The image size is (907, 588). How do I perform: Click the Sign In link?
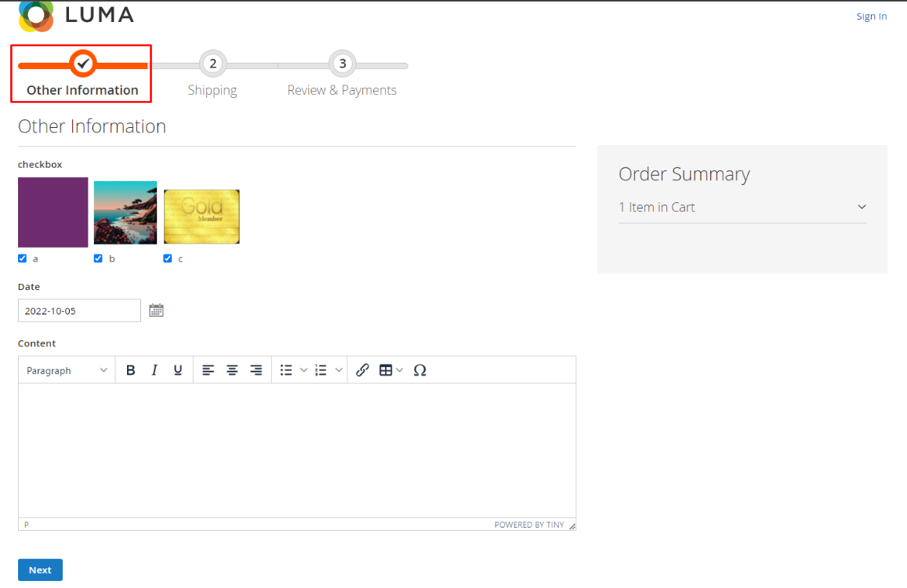click(871, 16)
